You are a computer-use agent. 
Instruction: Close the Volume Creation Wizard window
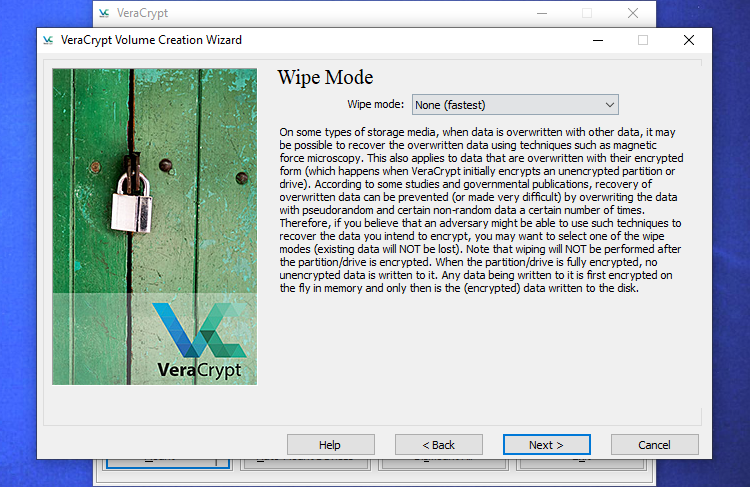(689, 40)
